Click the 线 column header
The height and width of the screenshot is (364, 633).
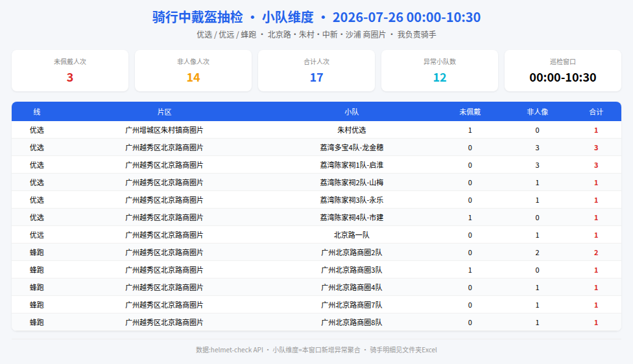[x=37, y=111]
